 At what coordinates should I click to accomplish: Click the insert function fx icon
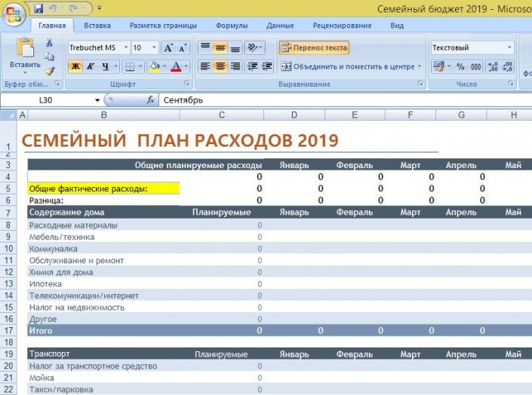(150, 100)
